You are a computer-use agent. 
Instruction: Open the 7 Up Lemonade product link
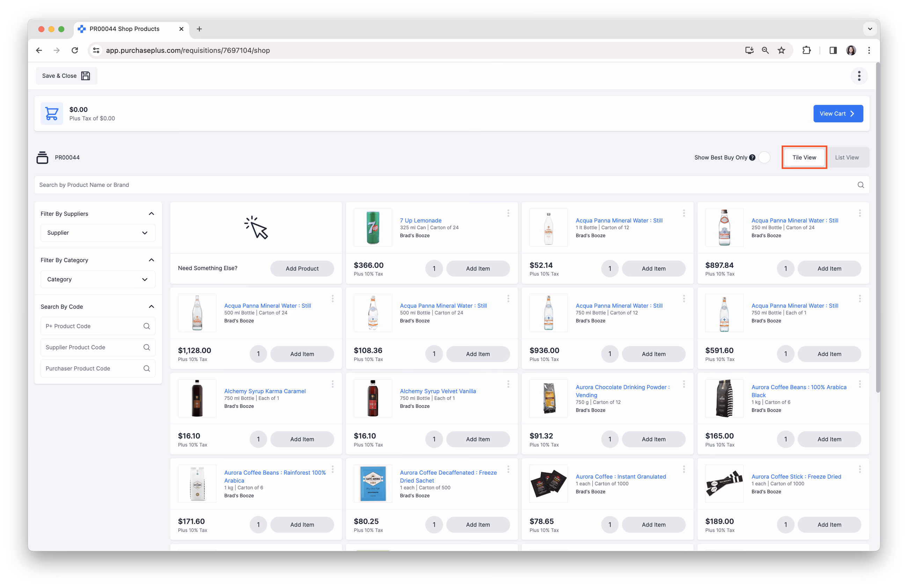[420, 220]
